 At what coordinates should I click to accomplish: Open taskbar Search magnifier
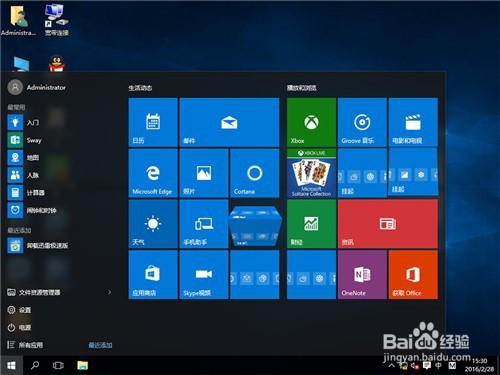pos(35,366)
